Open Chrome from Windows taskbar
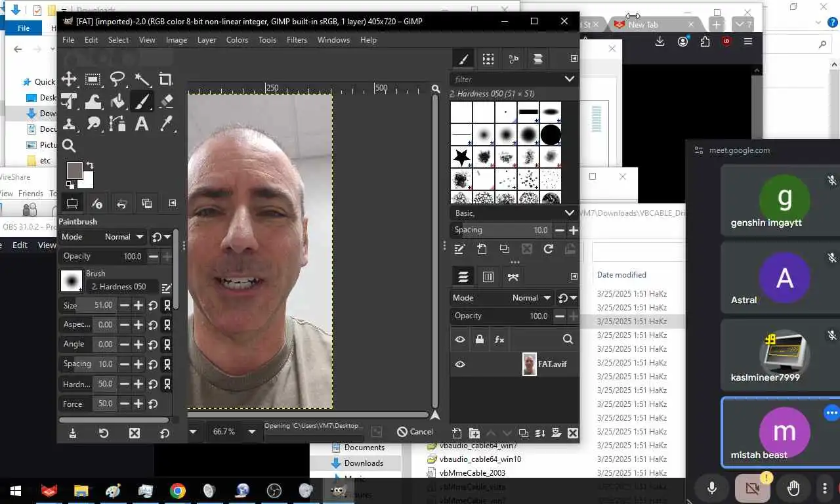Image resolution: width=840 pixels, height=504 pixels. (x=177, y=490)
